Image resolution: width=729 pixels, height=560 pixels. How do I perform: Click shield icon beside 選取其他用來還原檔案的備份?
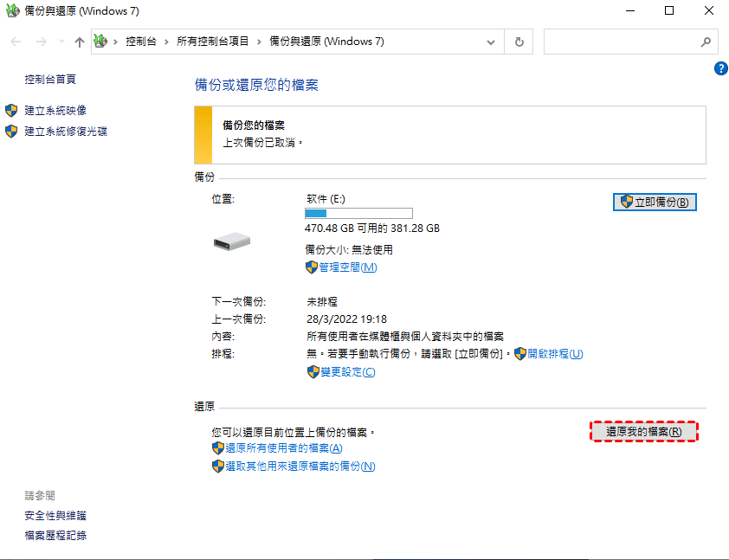point(218,467)
